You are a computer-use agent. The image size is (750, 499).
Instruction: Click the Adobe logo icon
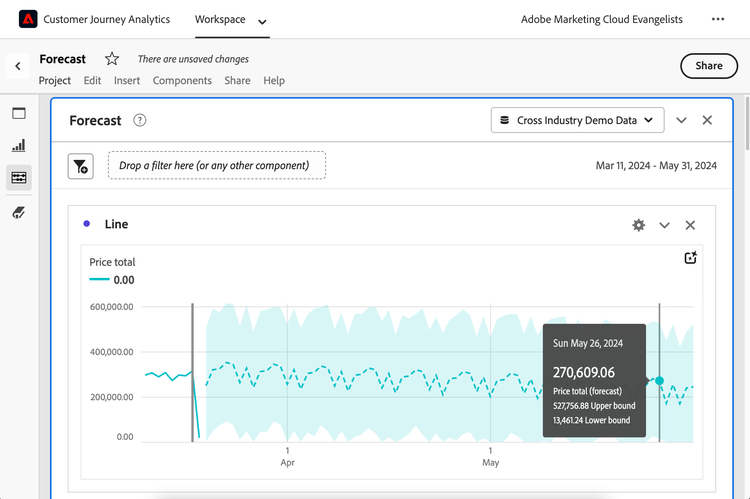point(28,19)
